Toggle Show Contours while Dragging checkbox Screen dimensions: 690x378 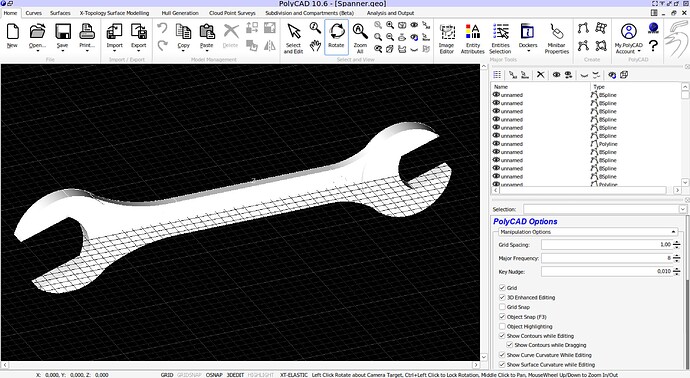coord(510,345)
